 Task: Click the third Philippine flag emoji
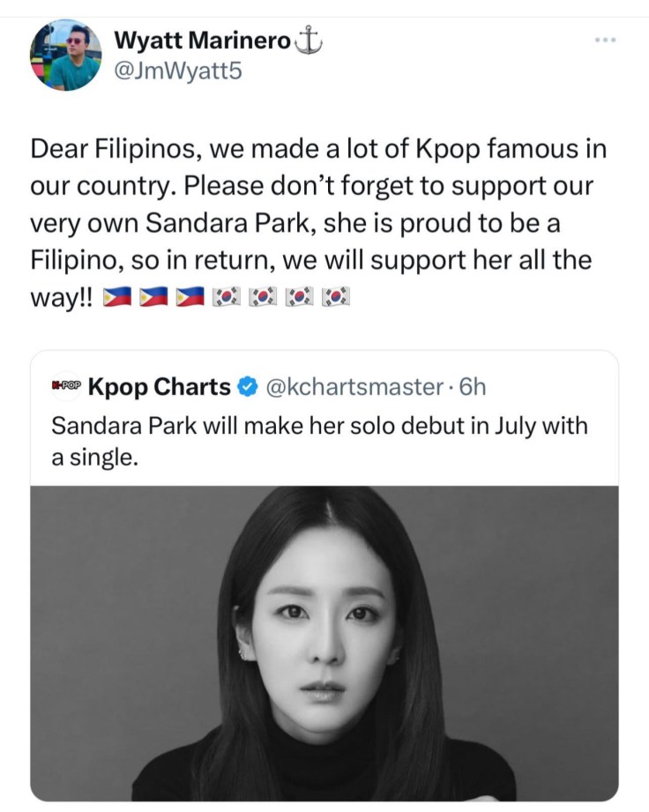(190, 298)
